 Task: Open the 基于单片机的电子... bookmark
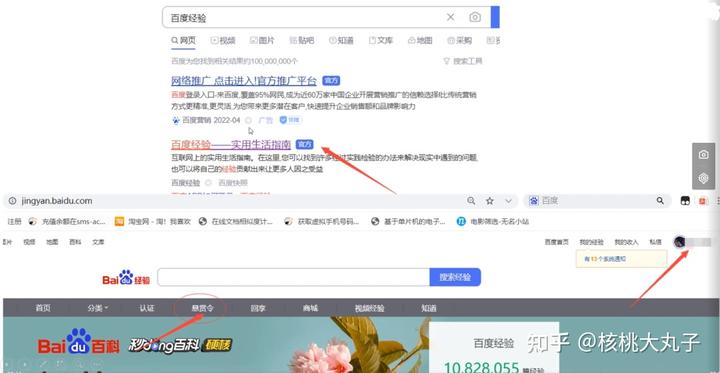point(408,221)
